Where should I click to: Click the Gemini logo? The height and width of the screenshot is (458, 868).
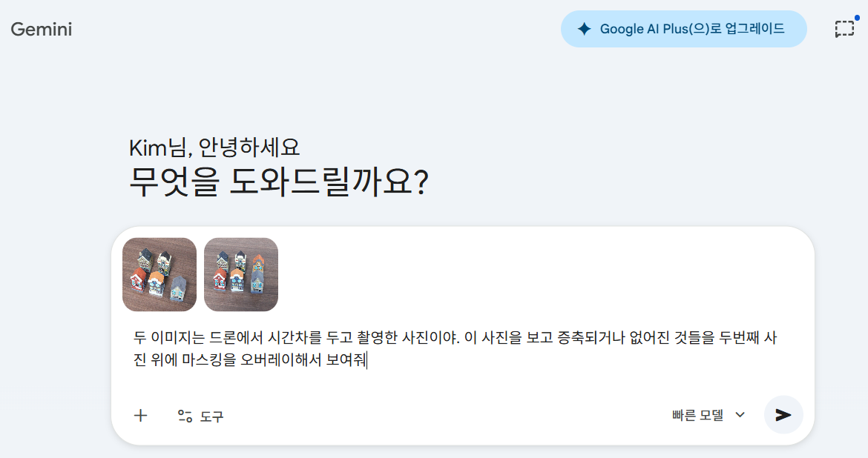[x=41, y=30]
